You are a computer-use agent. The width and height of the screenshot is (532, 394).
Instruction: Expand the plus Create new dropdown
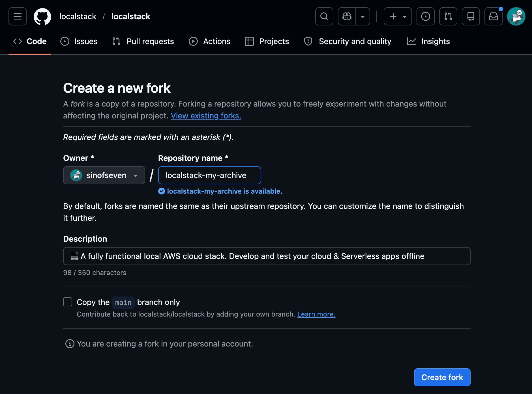click(398, 16)
